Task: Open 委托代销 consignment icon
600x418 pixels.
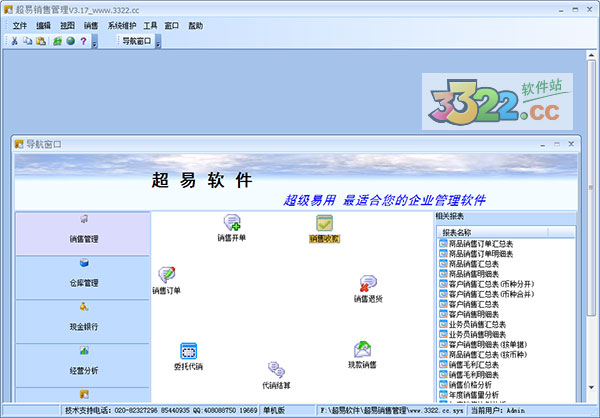Action: coord(188,356)
